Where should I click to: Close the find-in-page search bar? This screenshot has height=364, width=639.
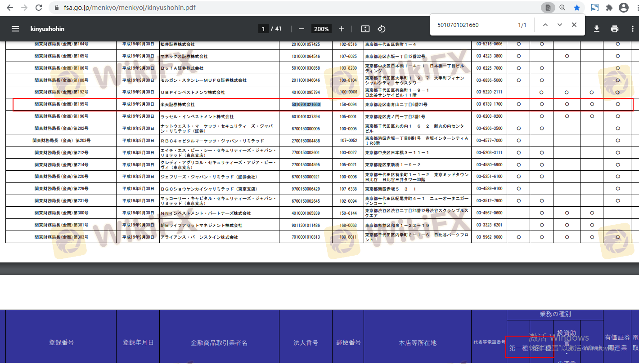click(x=574, y=25)
